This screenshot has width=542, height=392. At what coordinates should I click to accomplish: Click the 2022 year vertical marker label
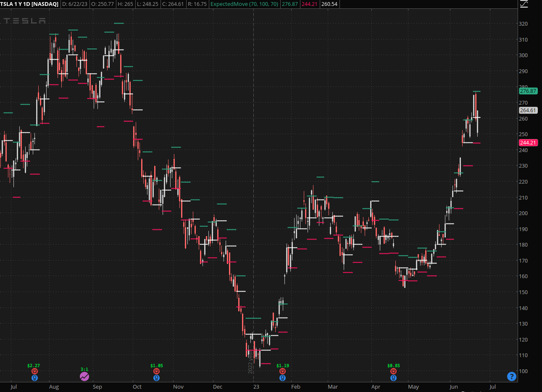click(251, 361)
